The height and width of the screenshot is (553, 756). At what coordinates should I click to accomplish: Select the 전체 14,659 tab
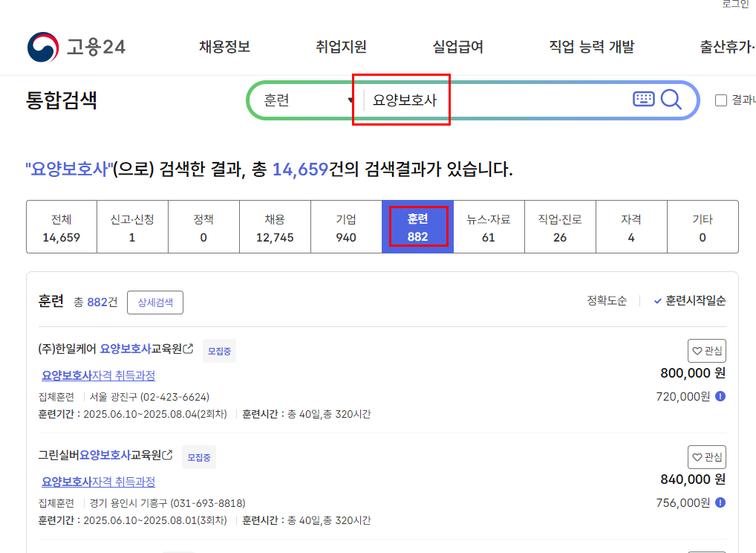61,227
